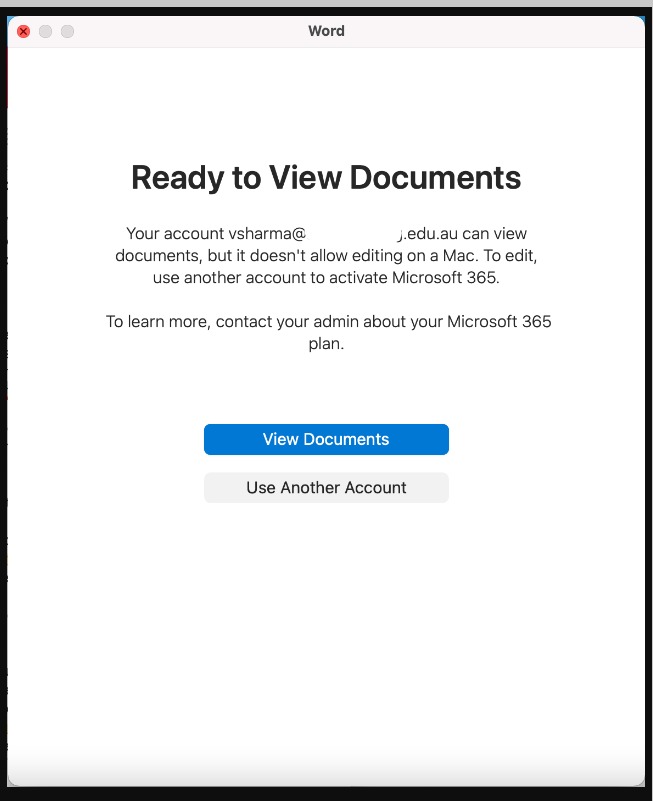653x801 pixels.
Task: Close the Word dialog window
Action: (x=24, y=32)
